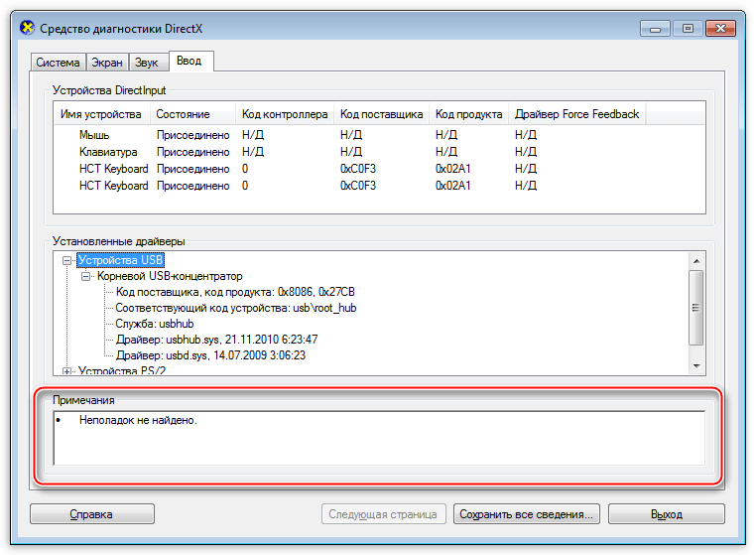Select the Устройства USB tree item
Image resolution: width=756 pixels, height=555 pixels.
coord(120,260)
